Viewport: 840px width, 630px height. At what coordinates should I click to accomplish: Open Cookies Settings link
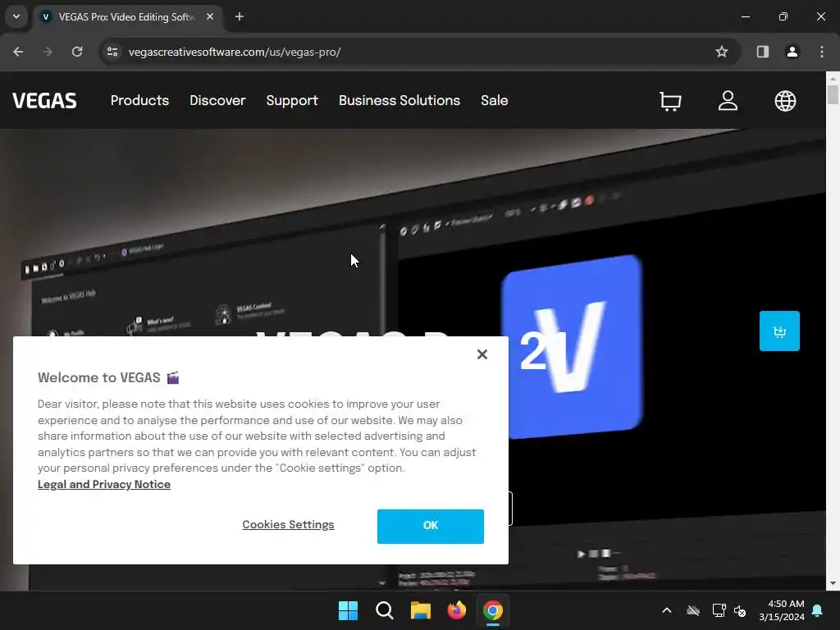pos(288,524)
